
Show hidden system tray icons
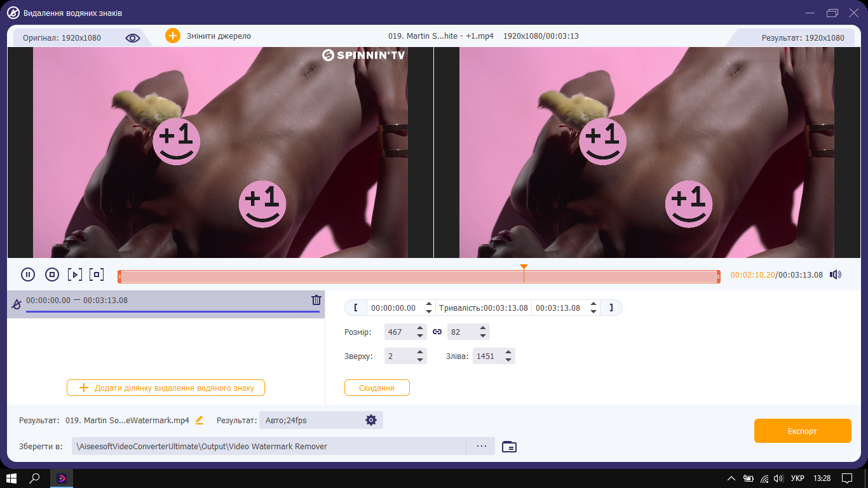pos(731,478)
